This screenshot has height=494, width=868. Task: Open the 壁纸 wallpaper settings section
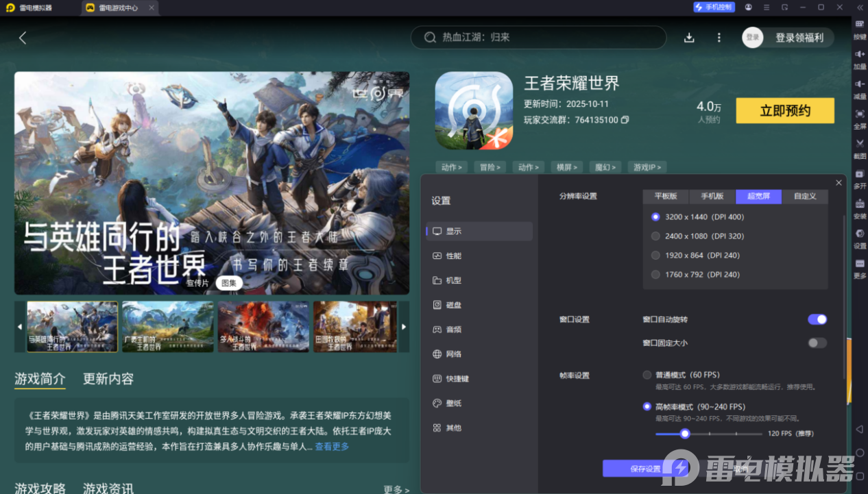click(x=453, y=403)
